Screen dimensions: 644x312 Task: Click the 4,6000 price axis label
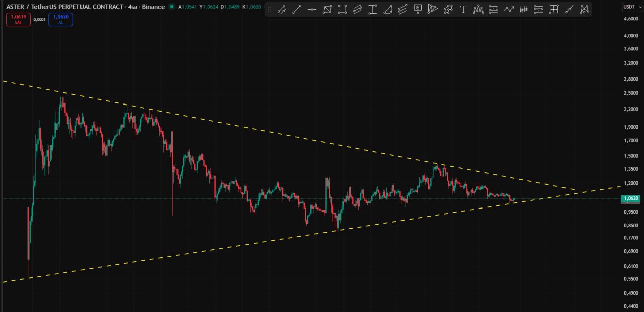(631, 19)
